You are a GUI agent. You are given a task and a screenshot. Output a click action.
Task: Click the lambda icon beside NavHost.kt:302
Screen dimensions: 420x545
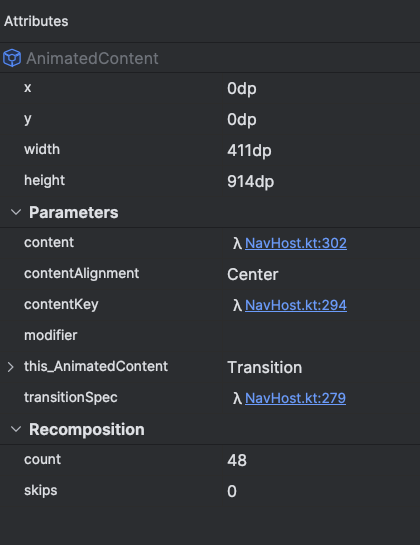pos(237,243)
